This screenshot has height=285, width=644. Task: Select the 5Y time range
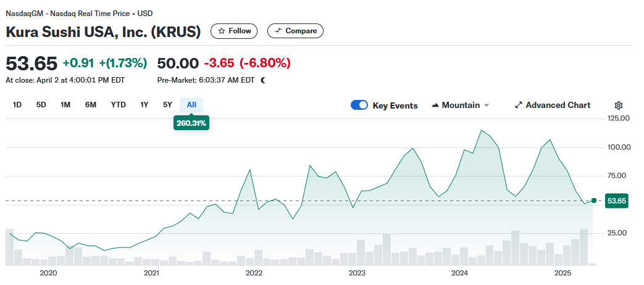[x=167, y=105]
